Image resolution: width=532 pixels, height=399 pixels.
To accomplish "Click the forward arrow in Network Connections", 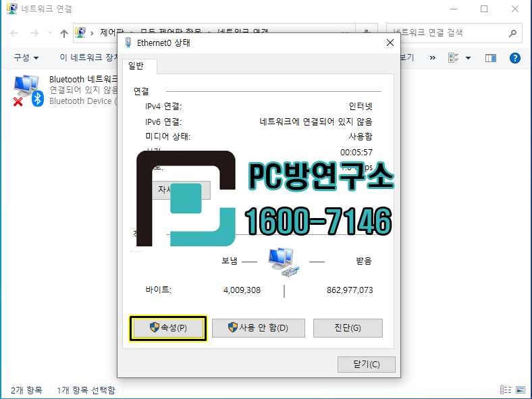I will pos(34,33).
